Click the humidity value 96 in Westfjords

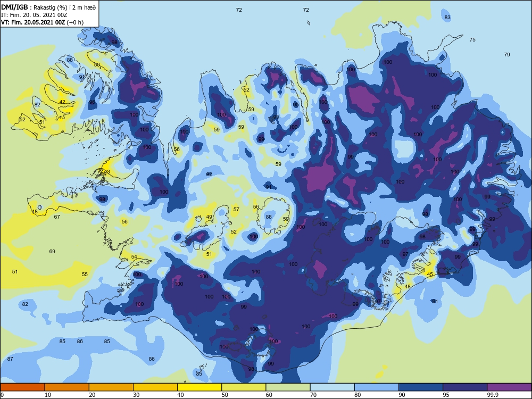click(92, 102)
